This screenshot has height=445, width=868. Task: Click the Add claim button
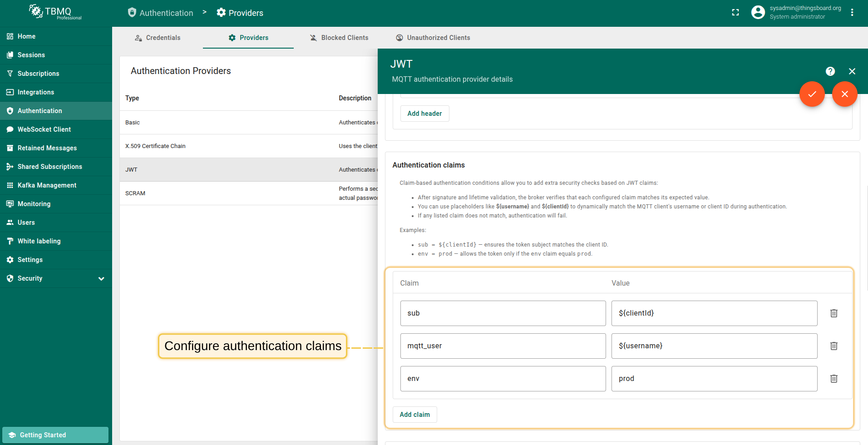pyautogui.click(x=414, y=415)
